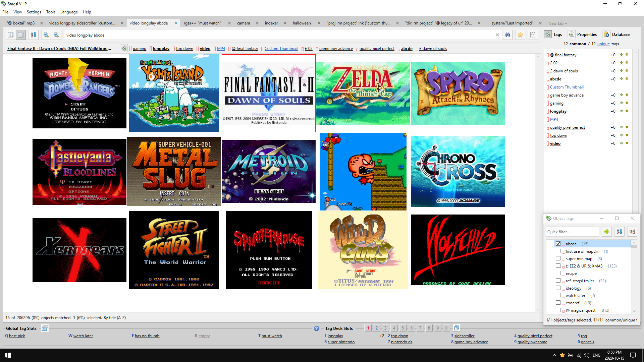Sort tags A-Z in Object Tags window

620,232
